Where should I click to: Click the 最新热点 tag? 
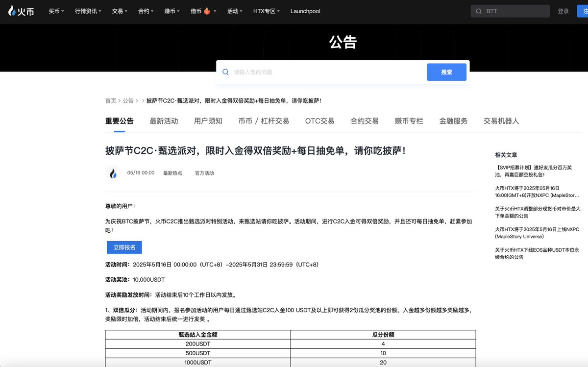pyautogui.click(x=172, y=173)
